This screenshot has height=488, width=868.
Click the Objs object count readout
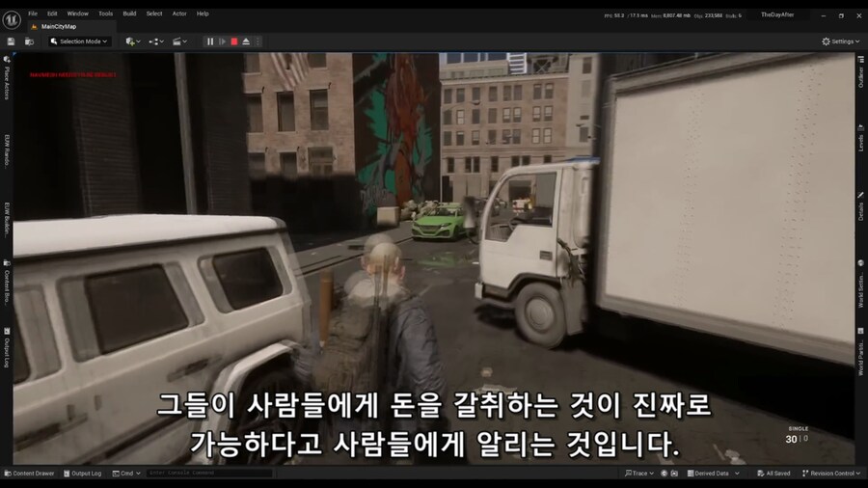(708, 15)
